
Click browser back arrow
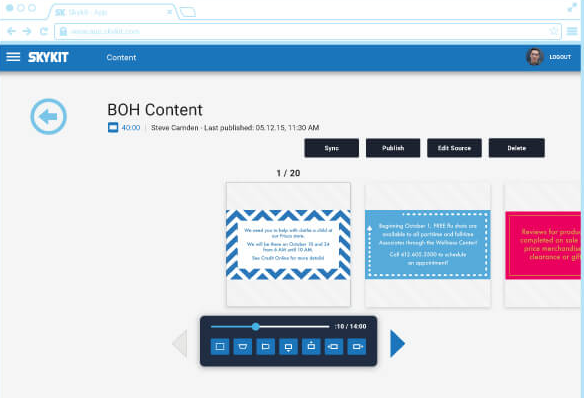pos(12,31)
